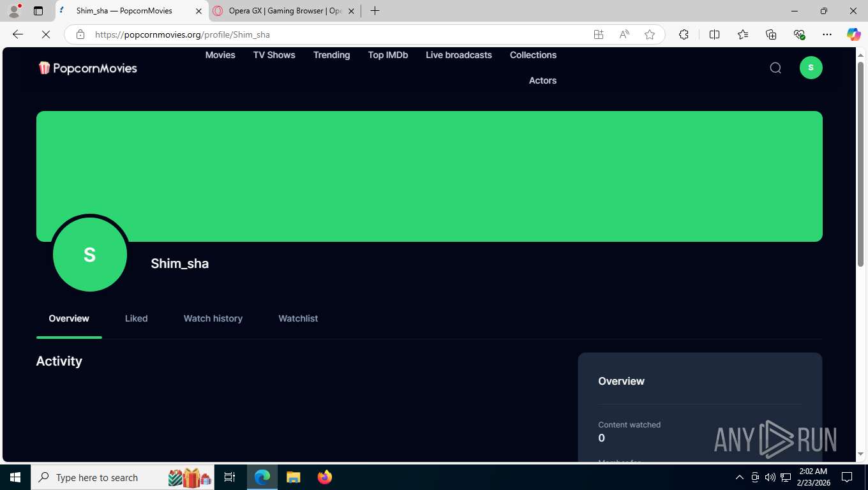
Task: Click the taskbar search box
Action: coord(124,477)
